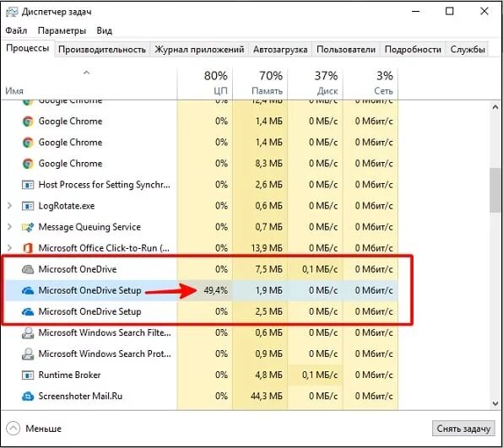Open the Параметры menu
503x448 pixels.
pyautogui.click(x=62, y=30)
